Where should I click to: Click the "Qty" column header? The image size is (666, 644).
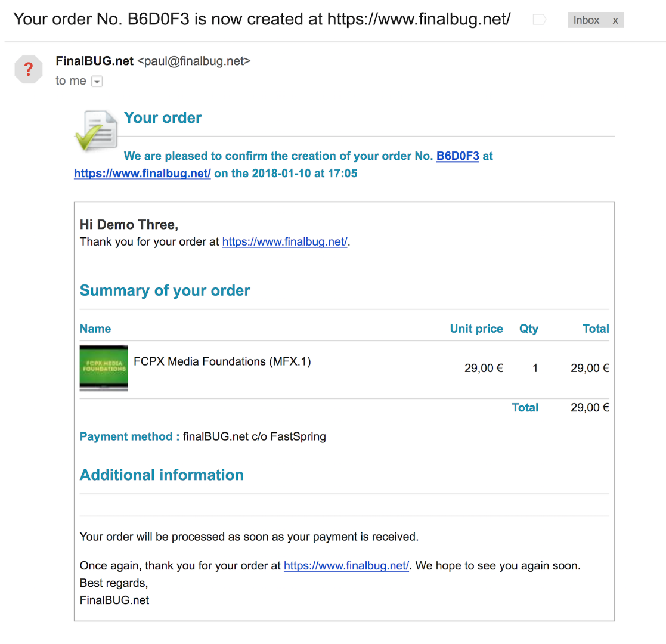[528, 329]
